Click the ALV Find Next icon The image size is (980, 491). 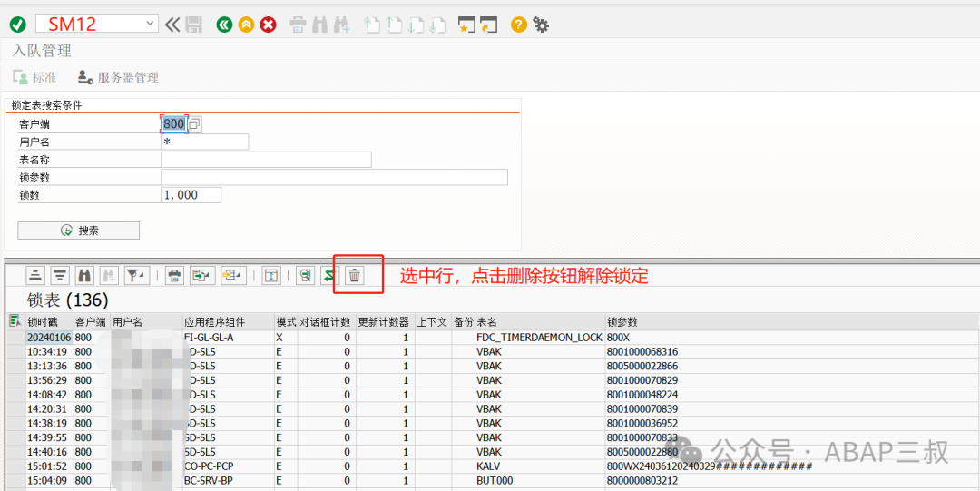tap(109, 275)
